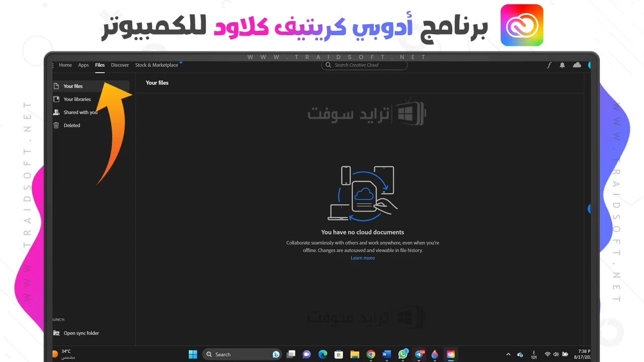This screenshot has width=644, height=362.
Task: Click the Shared with you people icon
Action: coord(56,112)
